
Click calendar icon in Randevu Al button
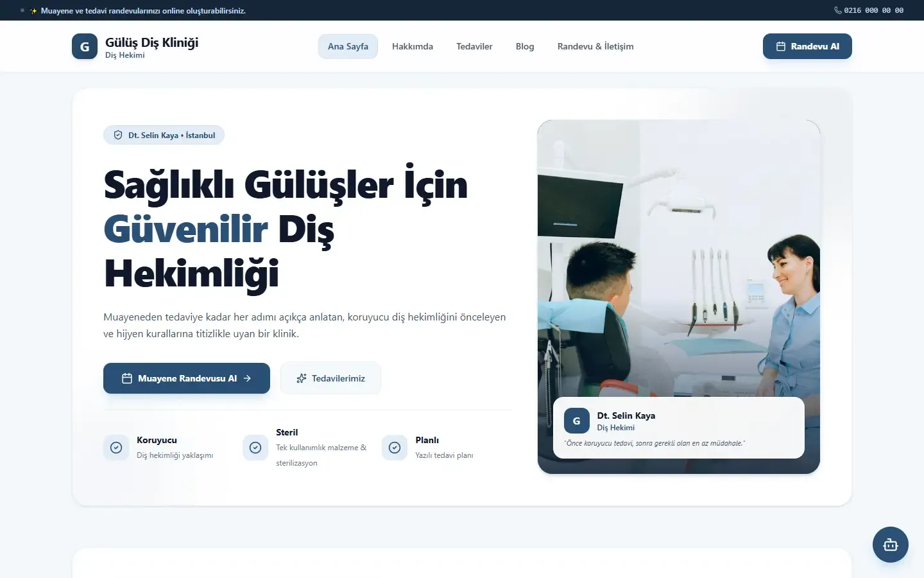(781, 46)
